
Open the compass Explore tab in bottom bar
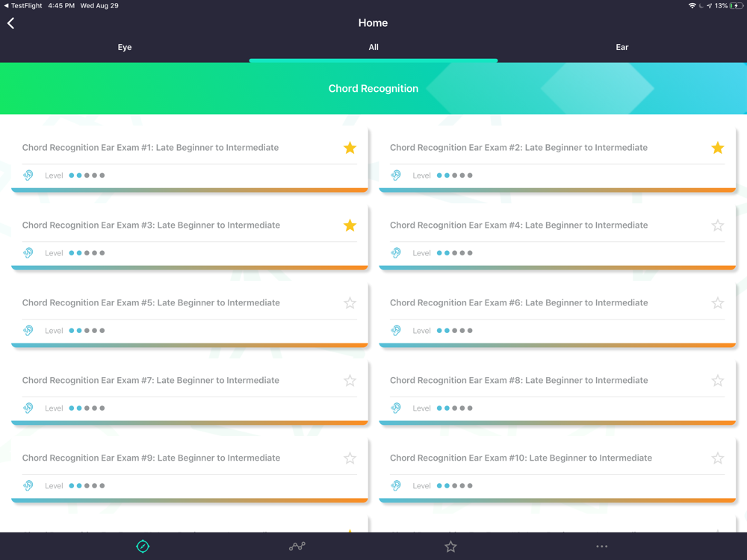143,547
